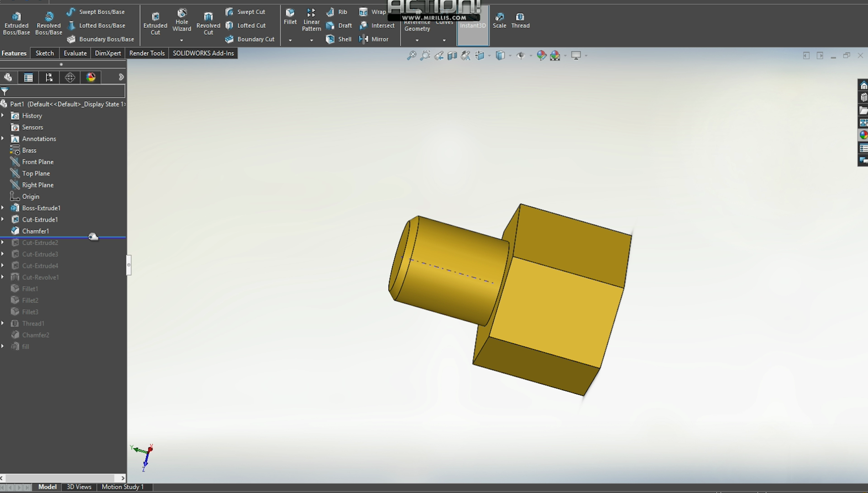Select the Draft tool

point(339,26)
